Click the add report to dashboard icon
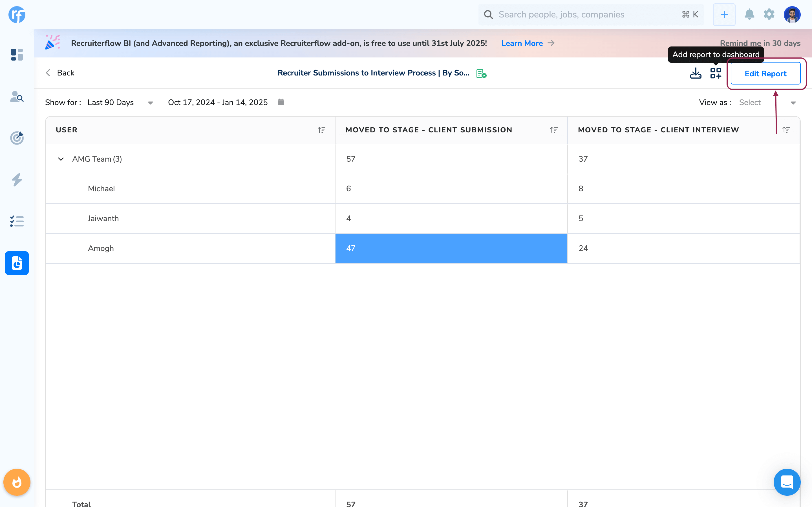Image resolution: width=812 pixels, height=507 pixels. pyautogui.click(x=715, y=73)
